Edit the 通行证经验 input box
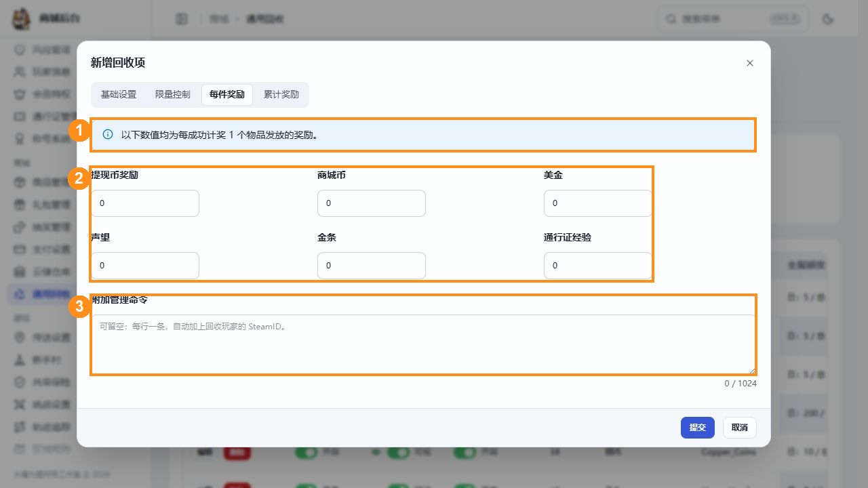 598,266
